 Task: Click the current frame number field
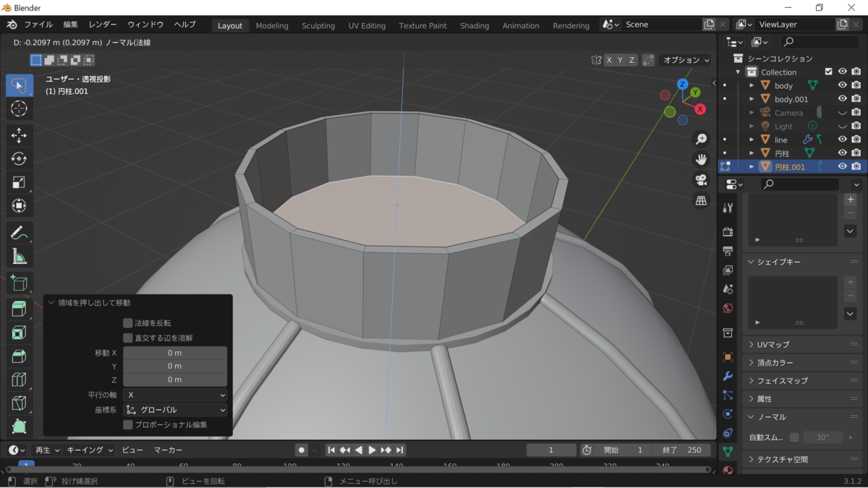[x=551, y=450]
